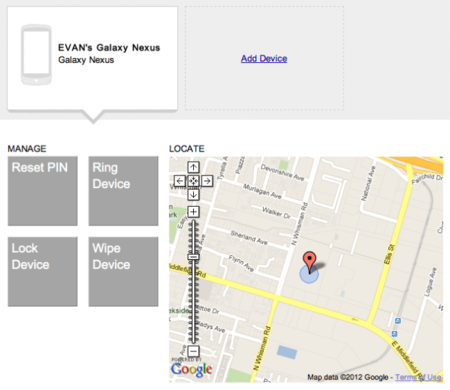This screenshot has width=450, height=390.
Task: Click the transit station icon near Ellis St
Action: (398, 321)
